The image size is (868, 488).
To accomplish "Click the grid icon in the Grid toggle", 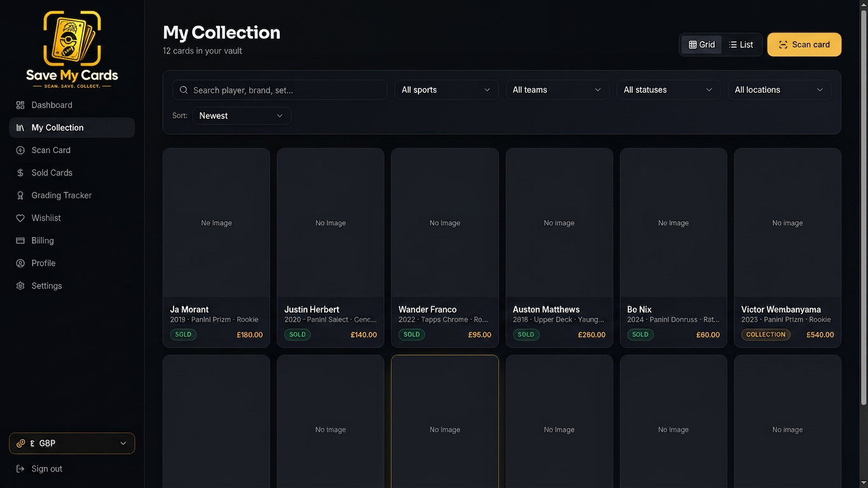I will pyautogui.click(x=693, y=44).
